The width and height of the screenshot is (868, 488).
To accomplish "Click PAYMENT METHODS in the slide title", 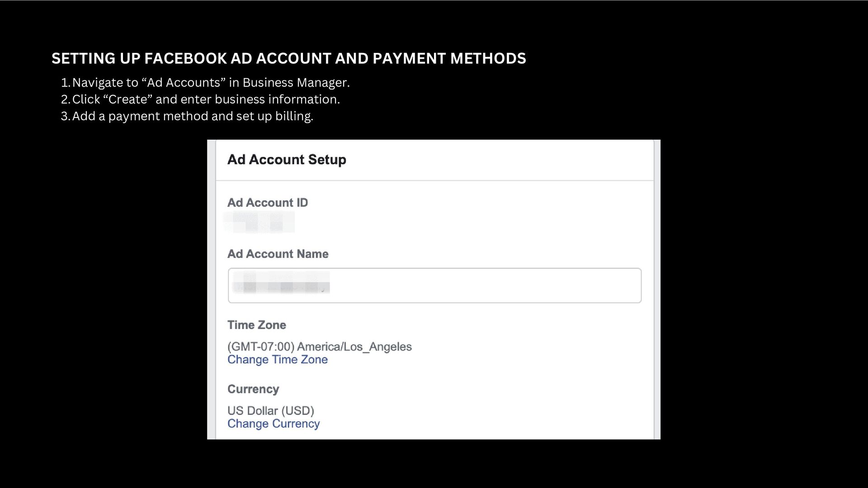I will pos(449,58).
